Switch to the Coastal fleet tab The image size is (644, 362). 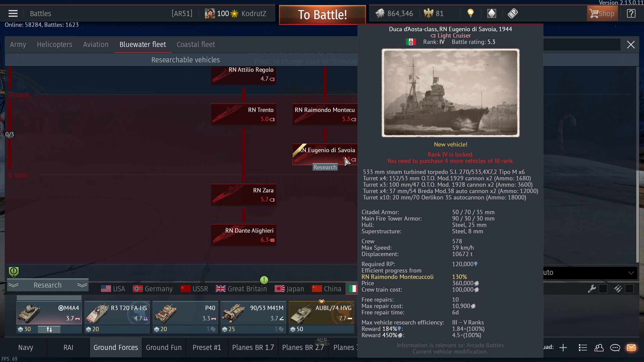(x=196, y=45)
